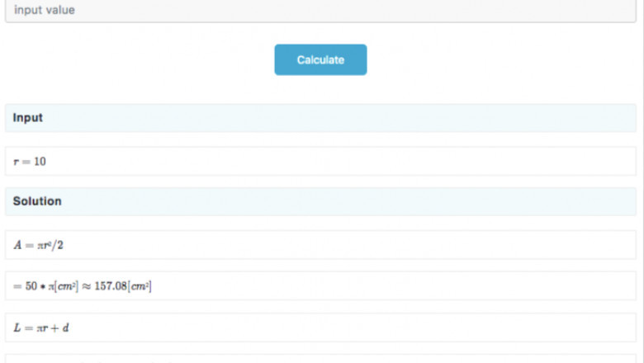
Task: Click the A = πr²/2 formula row
Action: tap(321, 244)
